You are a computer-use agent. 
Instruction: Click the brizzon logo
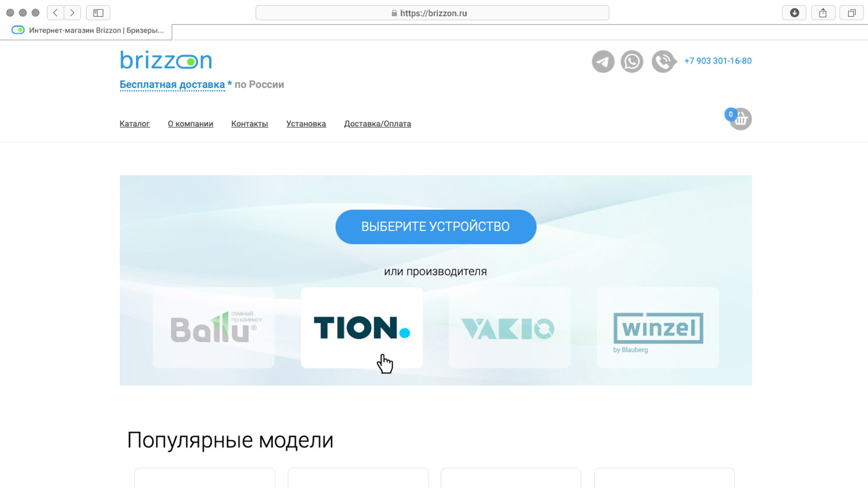(166, 60)
